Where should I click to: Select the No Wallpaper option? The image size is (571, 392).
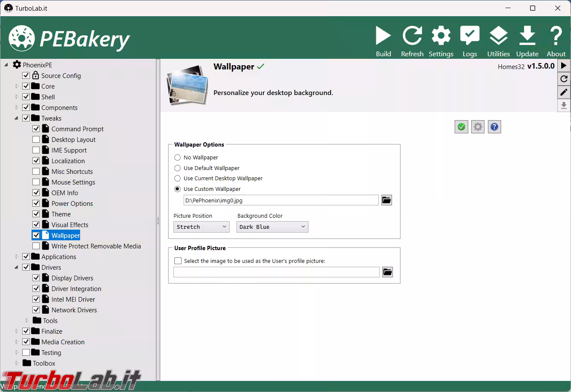click(178, 158)
